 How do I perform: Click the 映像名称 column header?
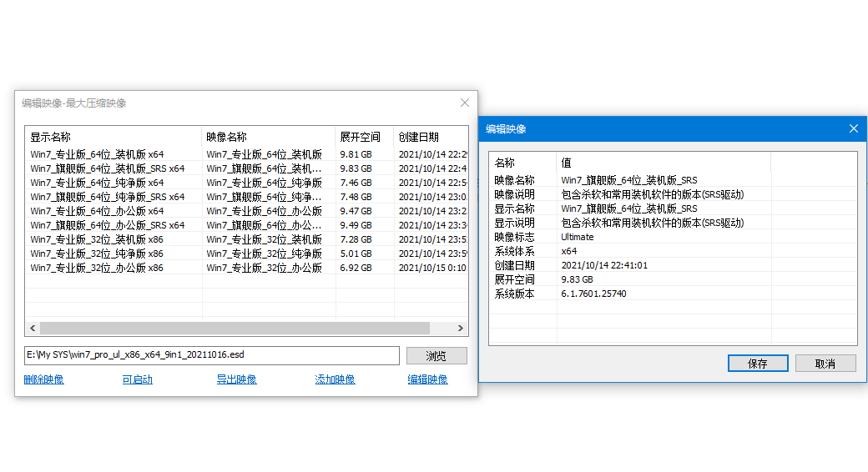pos(268,137)
